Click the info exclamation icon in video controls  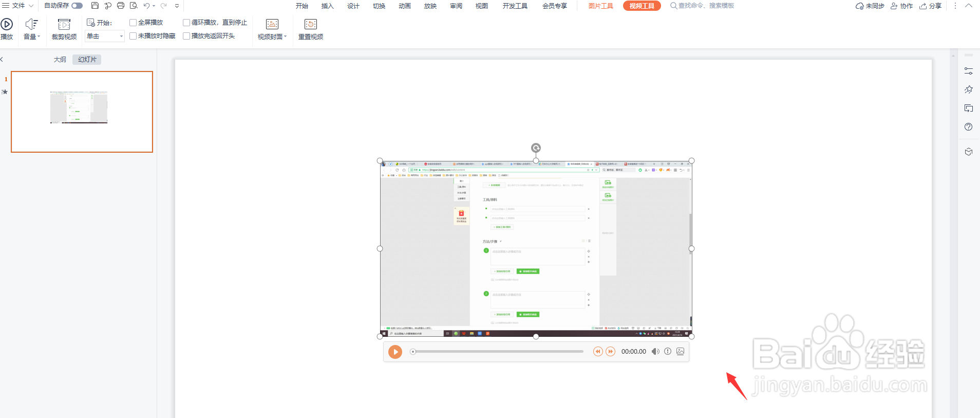(668, 352)
